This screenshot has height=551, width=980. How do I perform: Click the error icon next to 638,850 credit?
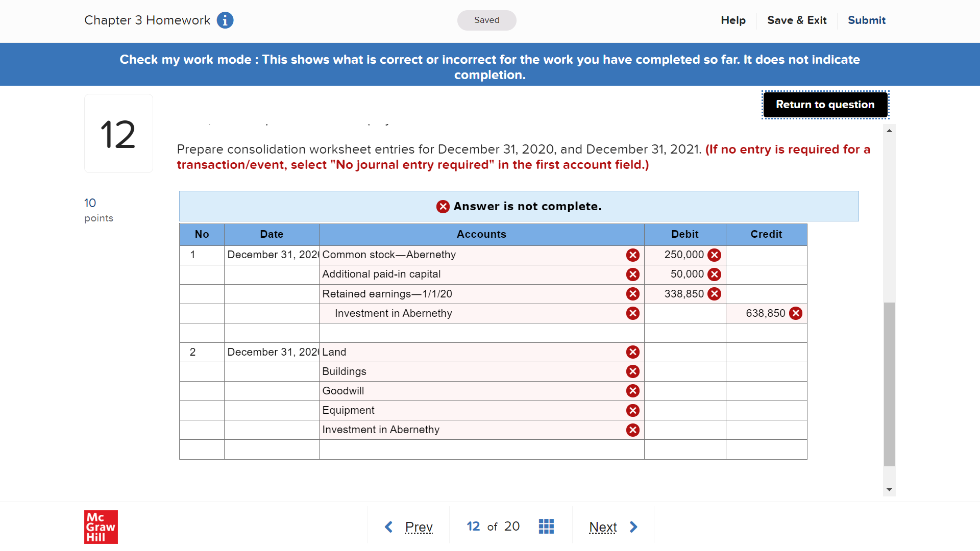coord(796,313)
